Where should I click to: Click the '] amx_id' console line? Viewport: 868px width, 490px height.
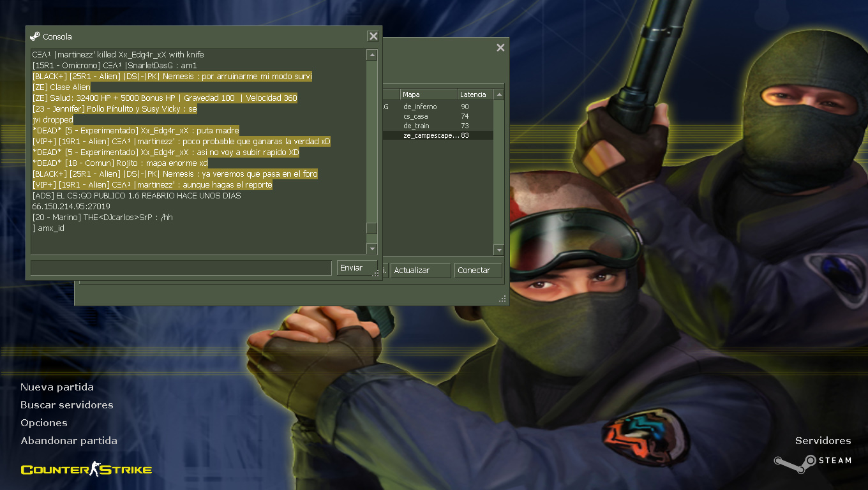48,228
